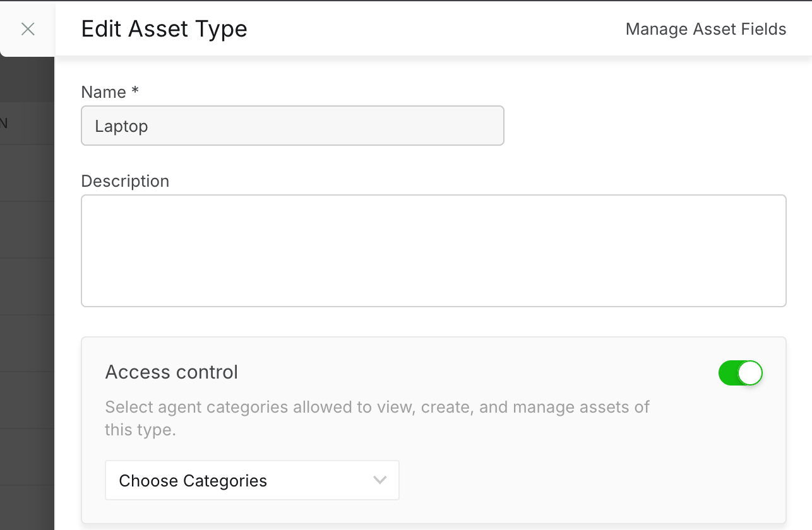Click the Name field label
The width and height of the screenshot is (812, 530).
tap(104, 92)
